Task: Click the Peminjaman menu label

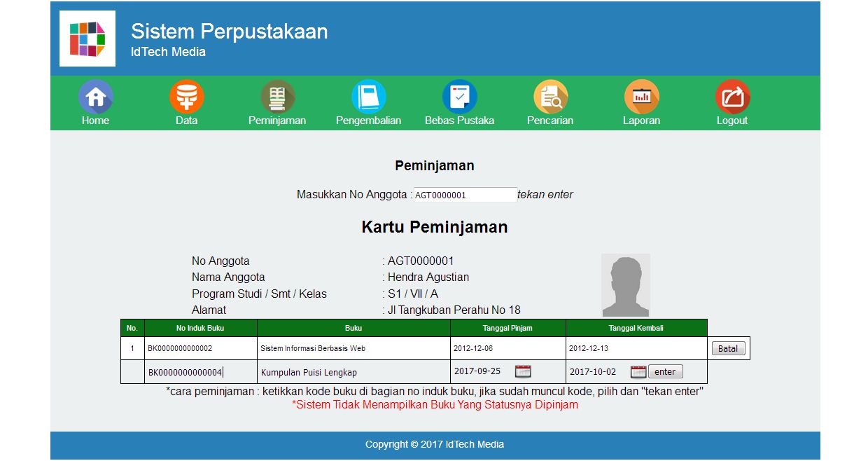Action: pos(277,121)
